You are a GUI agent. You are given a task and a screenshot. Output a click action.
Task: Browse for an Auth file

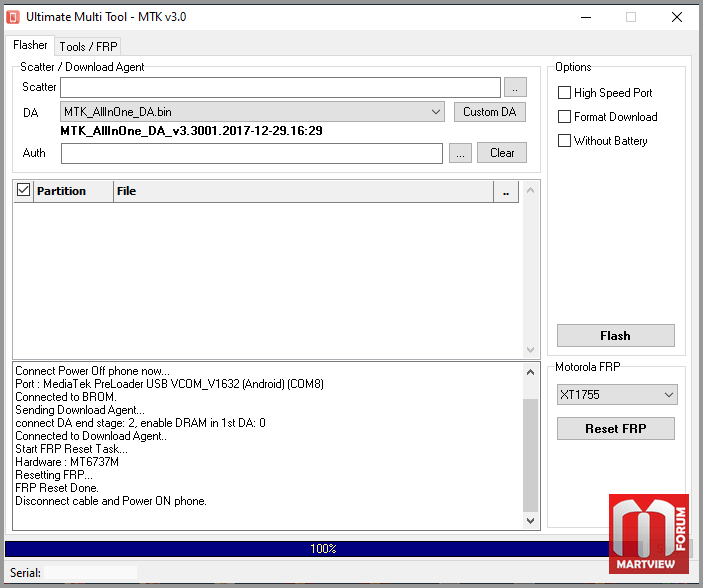460,153
